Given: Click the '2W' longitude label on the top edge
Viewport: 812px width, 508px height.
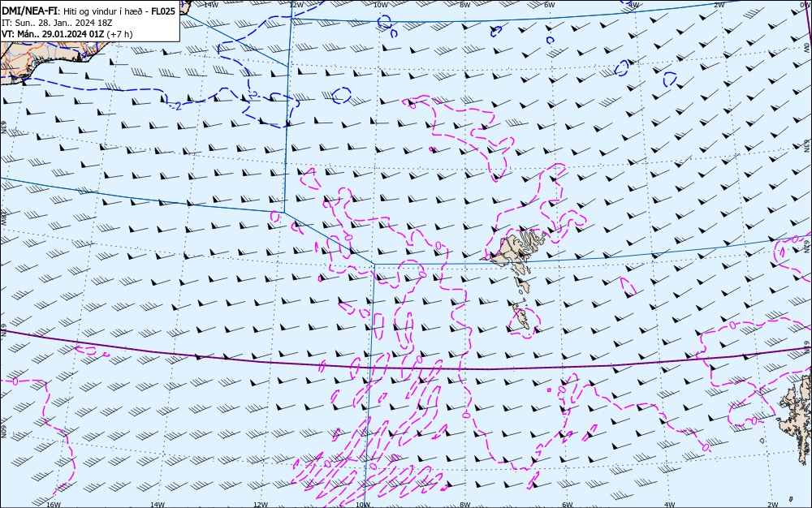Looking at the screenshot, I should [719, 5].
